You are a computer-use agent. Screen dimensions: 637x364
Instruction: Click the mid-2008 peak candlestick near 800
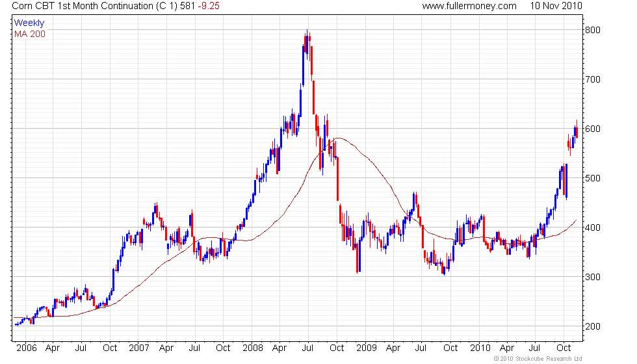(x=307, y=45)
